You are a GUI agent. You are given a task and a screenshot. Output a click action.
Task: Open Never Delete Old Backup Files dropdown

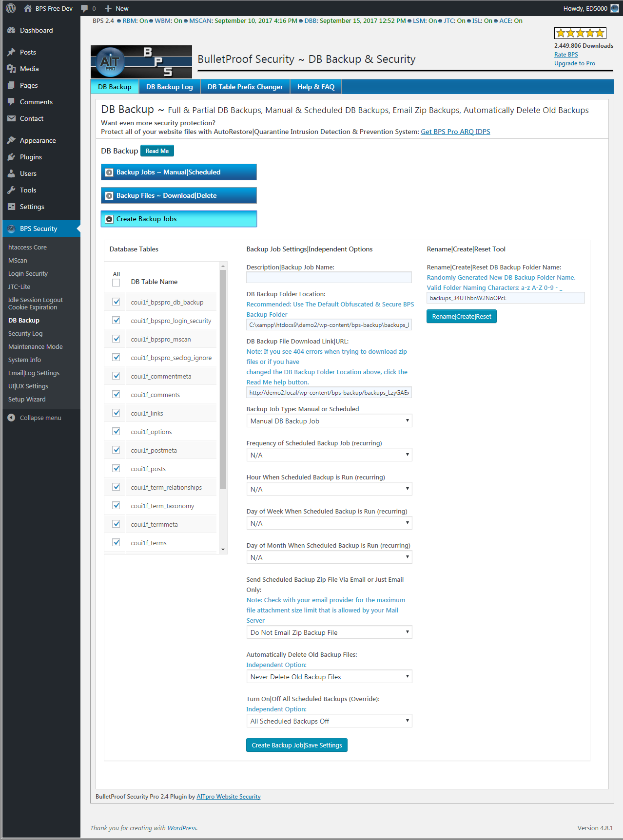(x=329, y=677)
